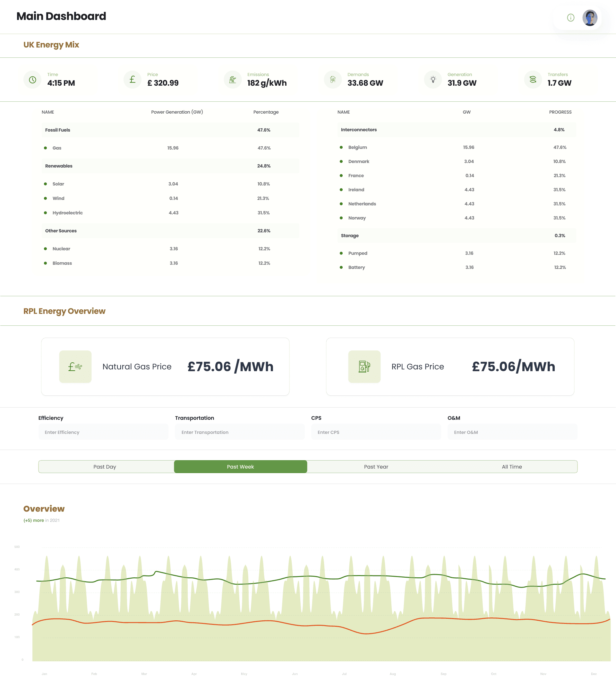Image resolution: width=616 pixels, height=690 pixels.
Task: Select the Belgium row name
Action: coord(357,147)
